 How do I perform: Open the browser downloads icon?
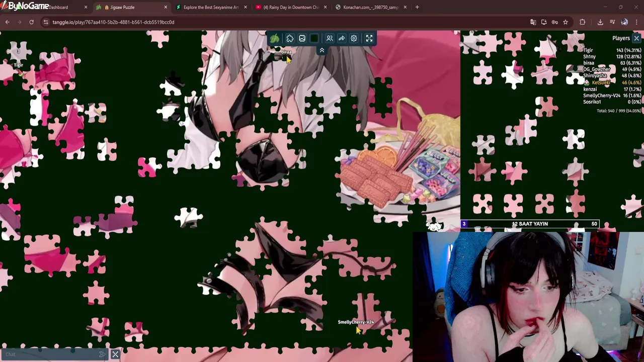pyautogui.click(x=600, y=22)
